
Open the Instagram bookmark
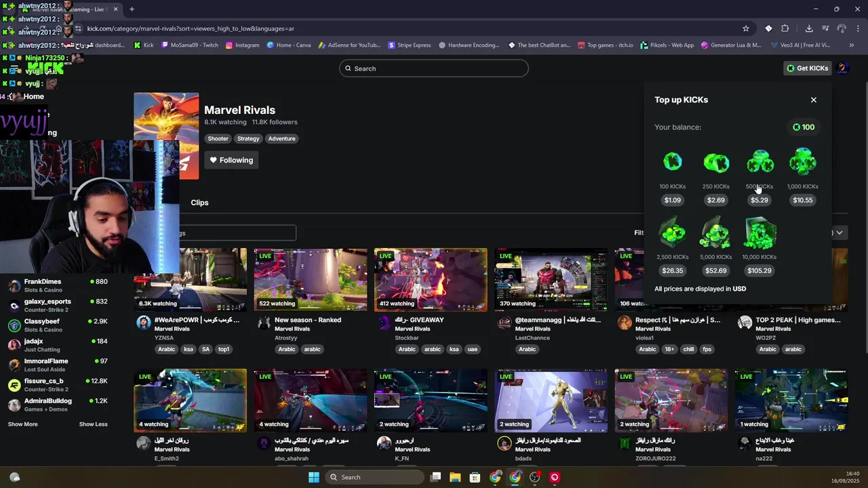coord(242,45)
